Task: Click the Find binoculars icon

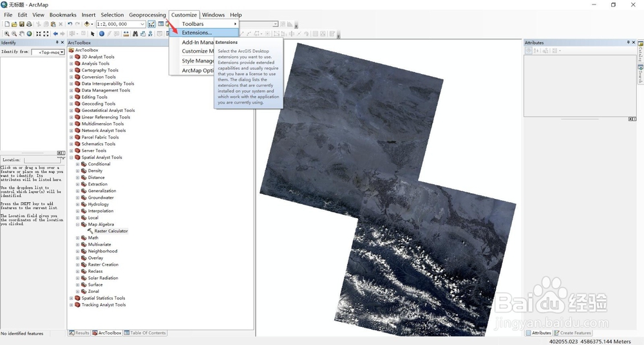Action: [x=135, y=33]
